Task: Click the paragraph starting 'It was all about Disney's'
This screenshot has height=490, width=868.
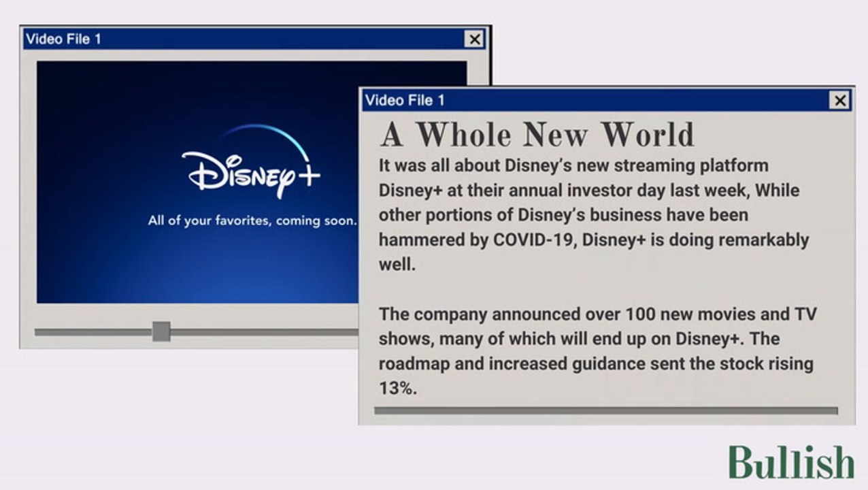Action: (x=594, y=214)
